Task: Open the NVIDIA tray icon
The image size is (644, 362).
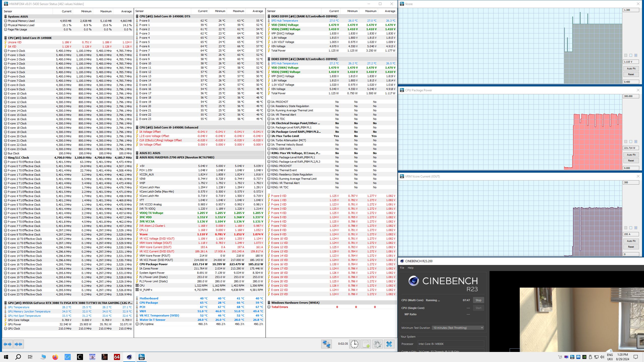Action: pyautogui.click(x=584, y=357)
